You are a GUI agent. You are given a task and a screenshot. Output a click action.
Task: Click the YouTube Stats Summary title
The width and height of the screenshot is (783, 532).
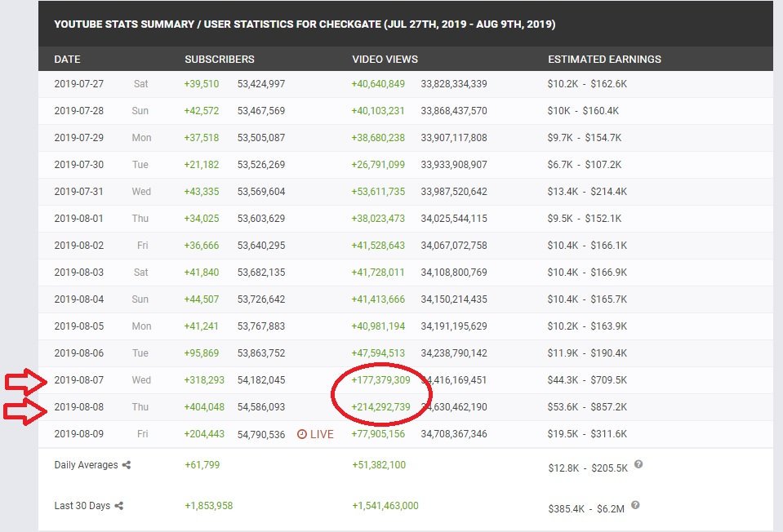[305, 24]
